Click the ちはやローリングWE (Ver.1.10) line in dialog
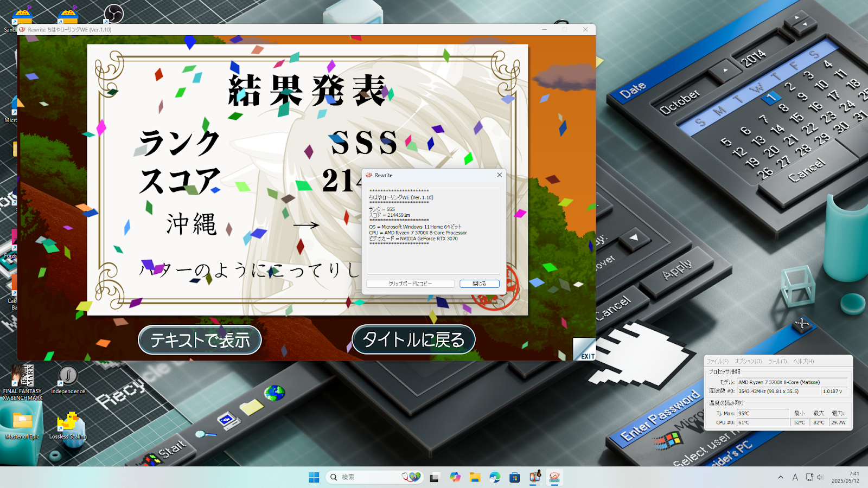The height and width of the screenshot is (488, 868). pos(401,197)
